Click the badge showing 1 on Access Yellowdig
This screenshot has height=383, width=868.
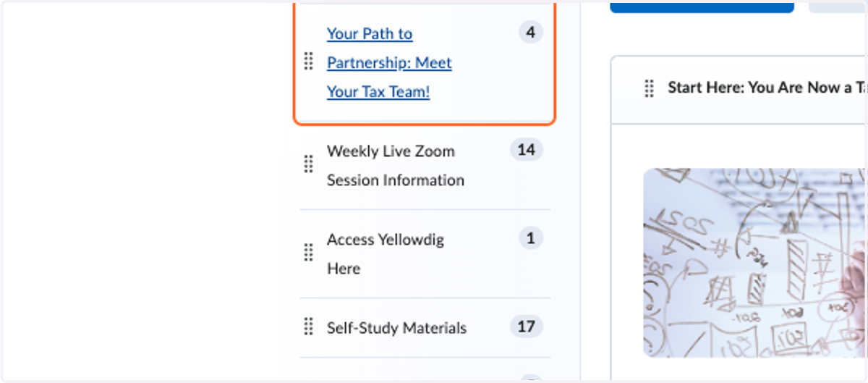click(x=530, y=238)
